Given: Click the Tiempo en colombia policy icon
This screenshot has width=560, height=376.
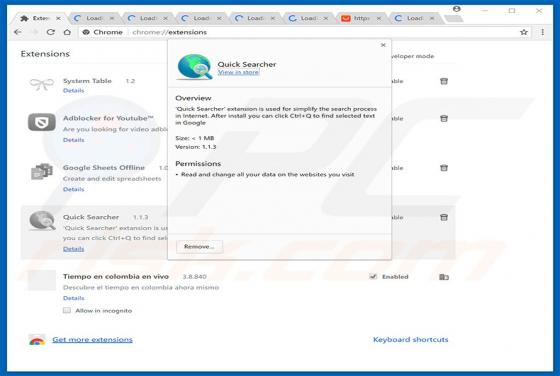Looking at the screenshot, I should click(444, 277).
